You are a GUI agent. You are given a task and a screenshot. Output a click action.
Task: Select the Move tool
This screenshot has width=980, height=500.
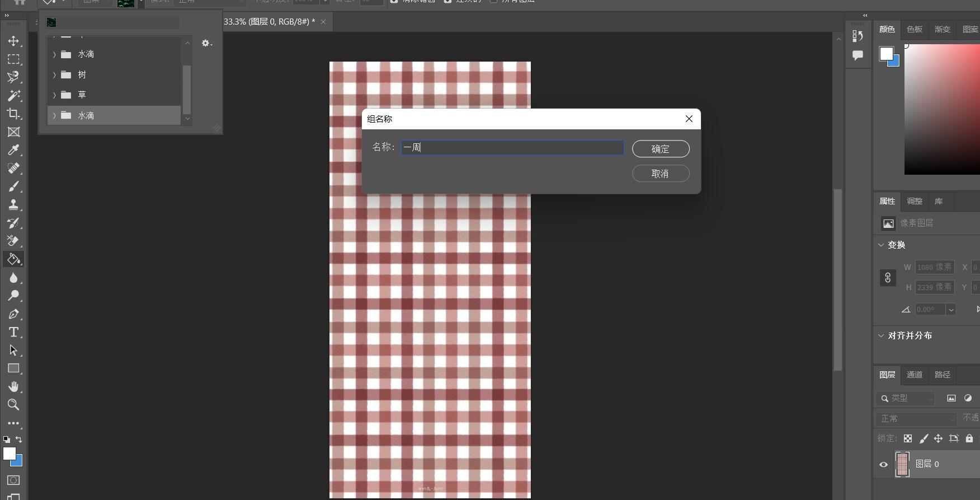coord(13,41)
